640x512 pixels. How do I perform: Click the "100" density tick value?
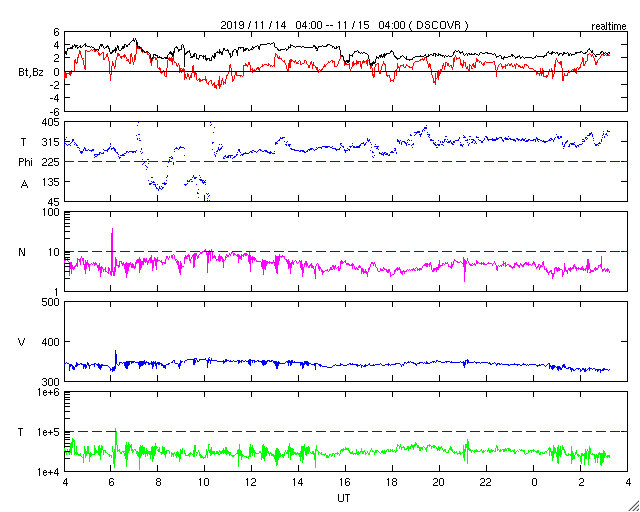tap(51, 212)
